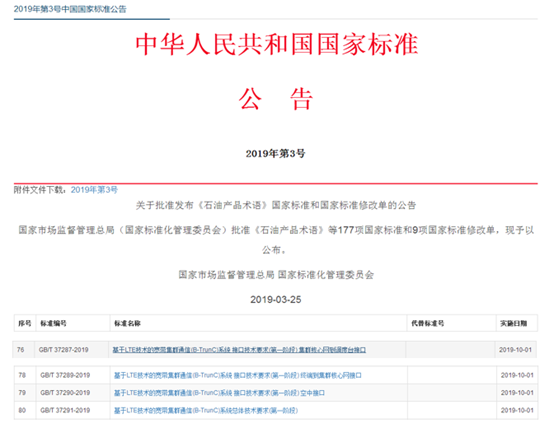Open the GB/T 37289-2019 standard name link
This screenshot has width=554, height=428.
[237, 375]
